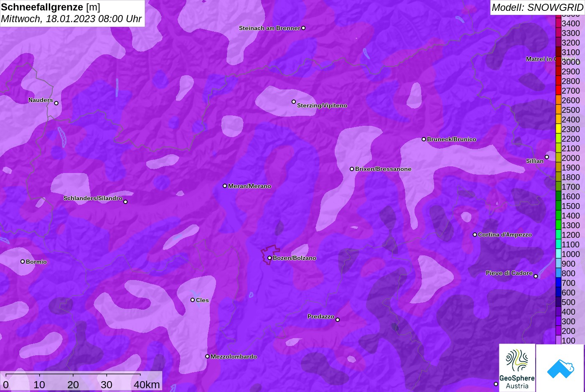Click the legend swatch for 3300 m

[558, 33]
